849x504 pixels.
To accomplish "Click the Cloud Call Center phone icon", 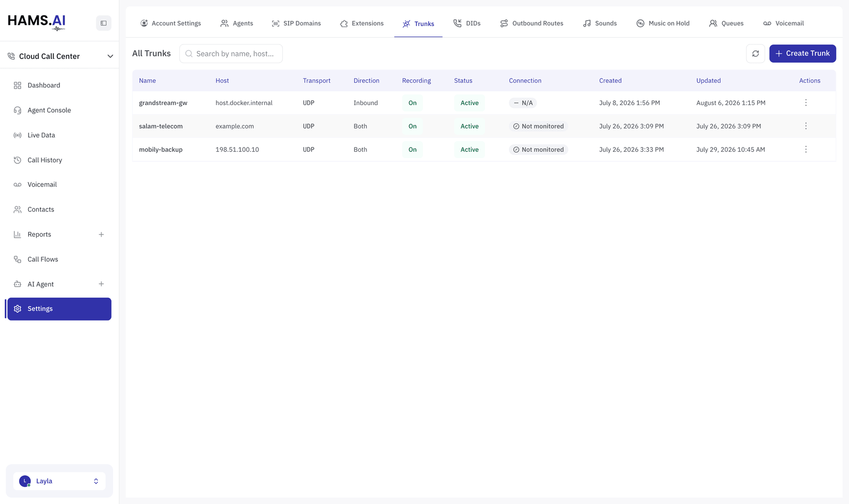I will click(x=11, y=56).
